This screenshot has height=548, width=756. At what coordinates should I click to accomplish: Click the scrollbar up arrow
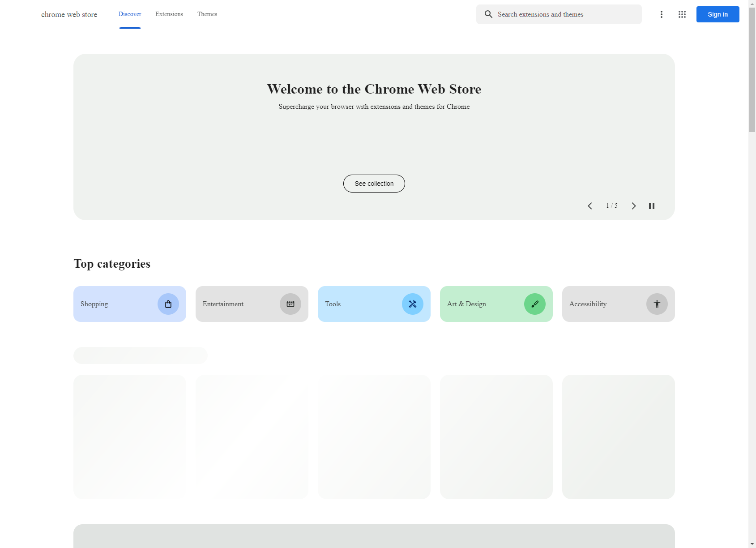pyautogui.click(x=752, y=4)
